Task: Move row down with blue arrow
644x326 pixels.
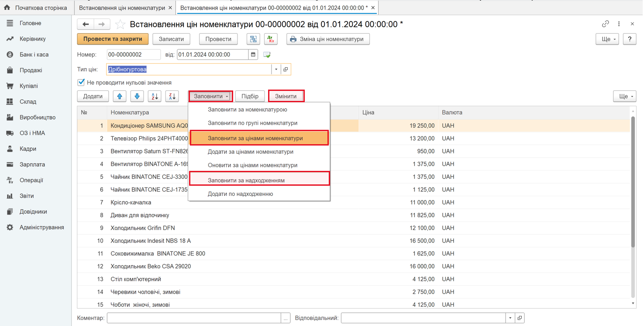Action: point(137,96)
